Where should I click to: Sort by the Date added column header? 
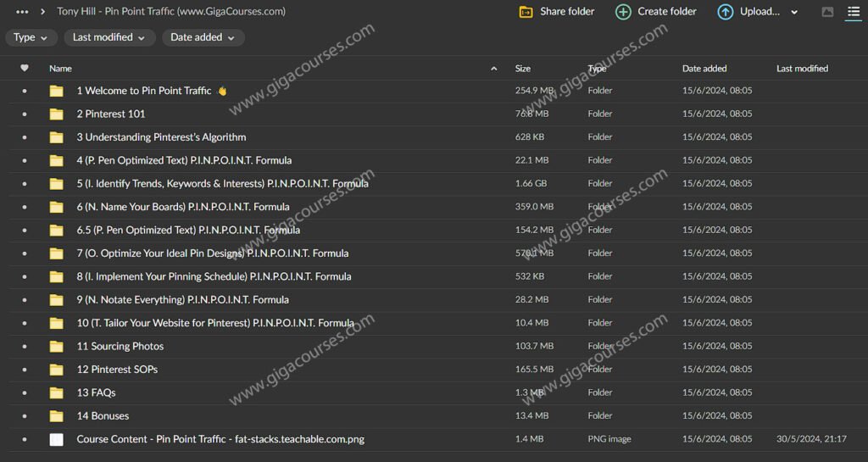[x=704, y=69]
